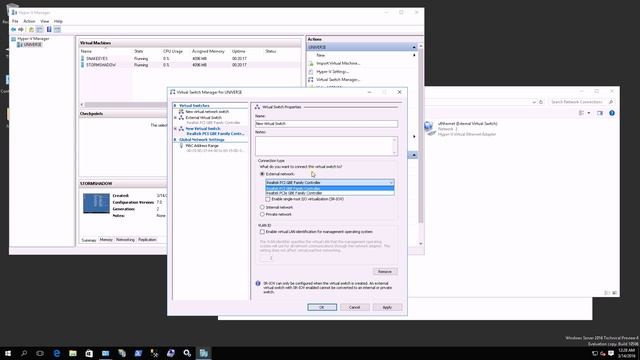The width and height of the screenshot is (640, 360).
Task: Open the Help menu
Action: tap(58, 21)
